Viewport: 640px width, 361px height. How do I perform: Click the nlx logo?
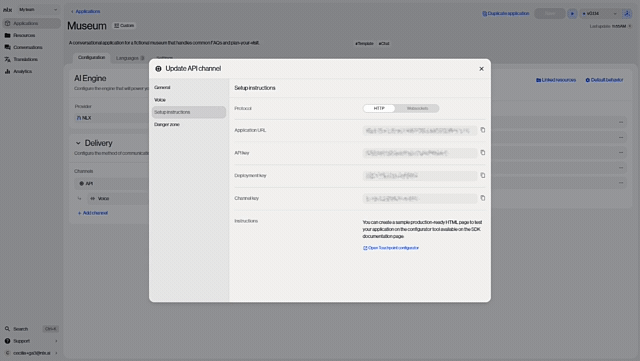coord(8,9)
